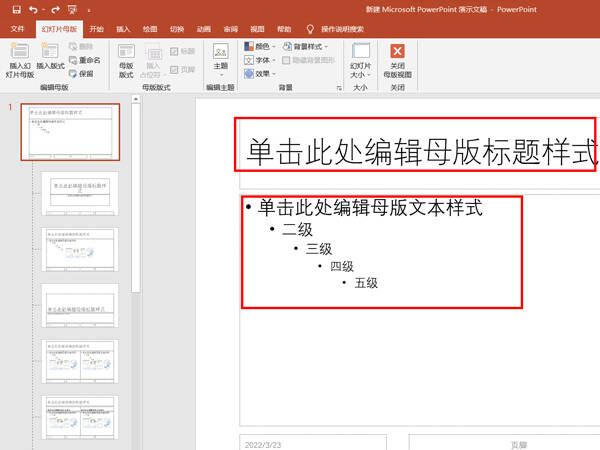The height and width of the screenshot is (450, 600).
Task: Start slideshow from beginning icon
Action: click(72, 10)
